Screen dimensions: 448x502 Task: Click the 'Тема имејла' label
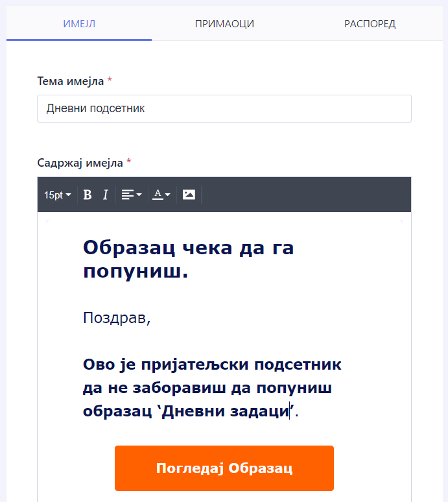tap(71, 81)
